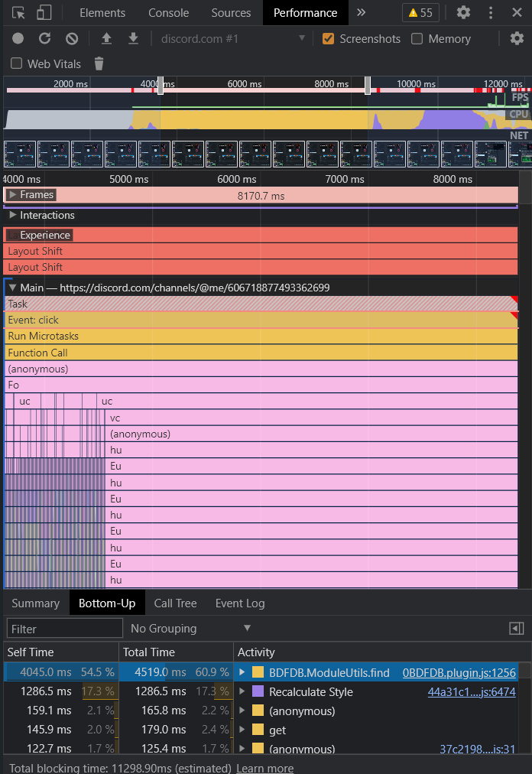Enable the Memory checkbox

click(417, 38)
